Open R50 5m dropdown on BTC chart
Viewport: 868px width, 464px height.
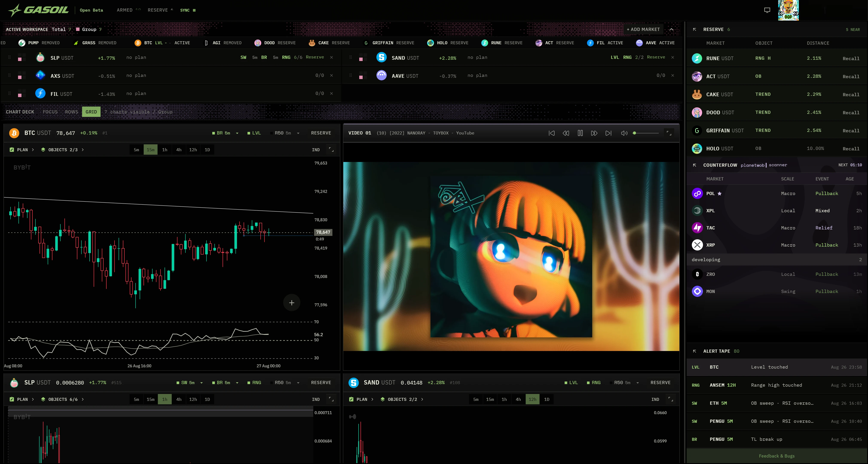298,133
